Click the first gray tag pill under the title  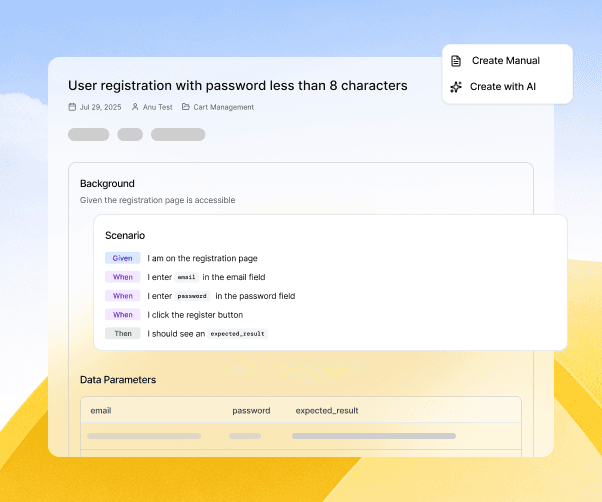(88, 134)
